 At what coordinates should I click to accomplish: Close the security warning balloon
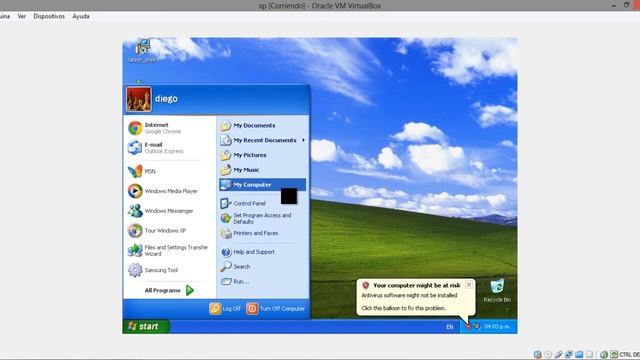click(469, 284)
